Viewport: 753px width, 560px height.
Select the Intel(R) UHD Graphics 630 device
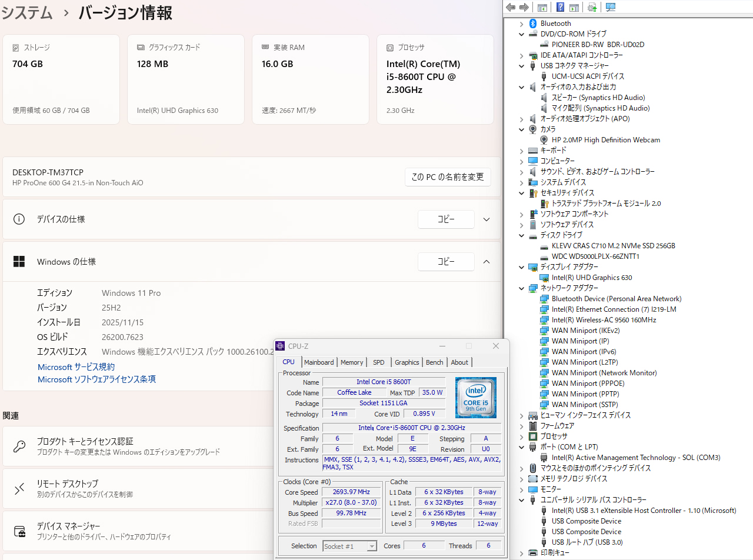[x=592, y=278]
